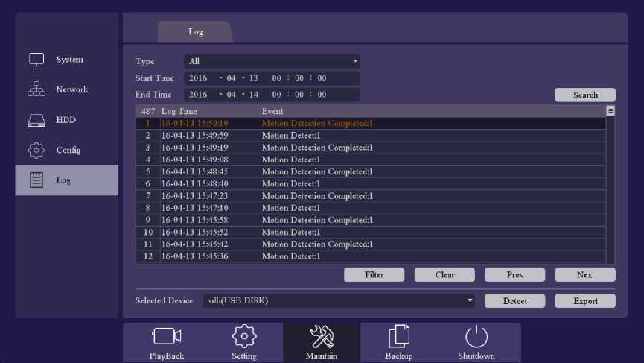Click the Shutdown power icon
This screenshot has height=363, width=644.
[x=476, y=337]
